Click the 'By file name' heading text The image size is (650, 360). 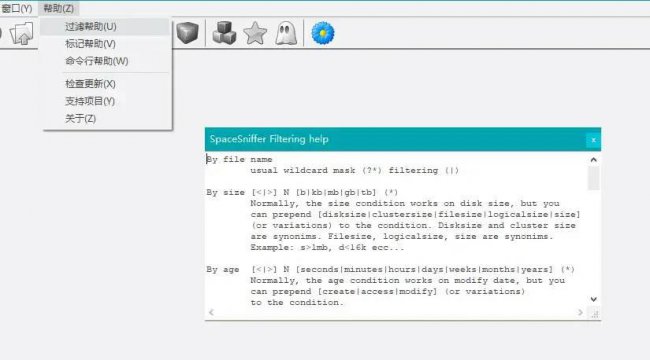pos(239,159)
